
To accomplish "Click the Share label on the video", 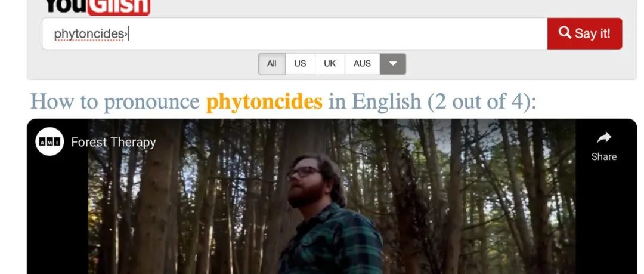I will click(604, 157).
